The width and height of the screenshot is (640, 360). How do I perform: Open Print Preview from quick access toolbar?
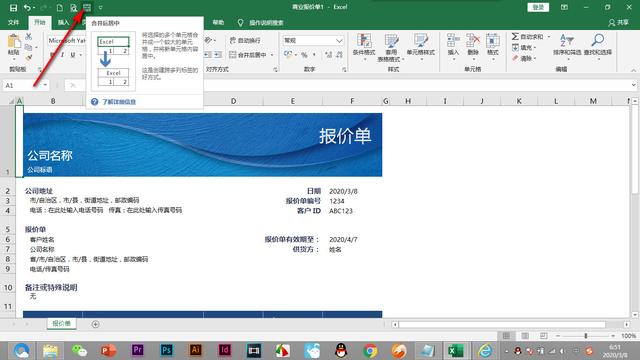73,7
